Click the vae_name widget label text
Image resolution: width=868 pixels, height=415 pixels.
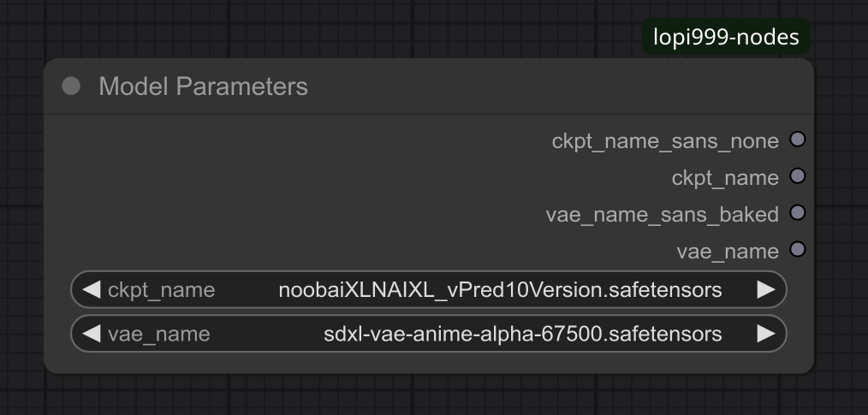coord(159,335)
